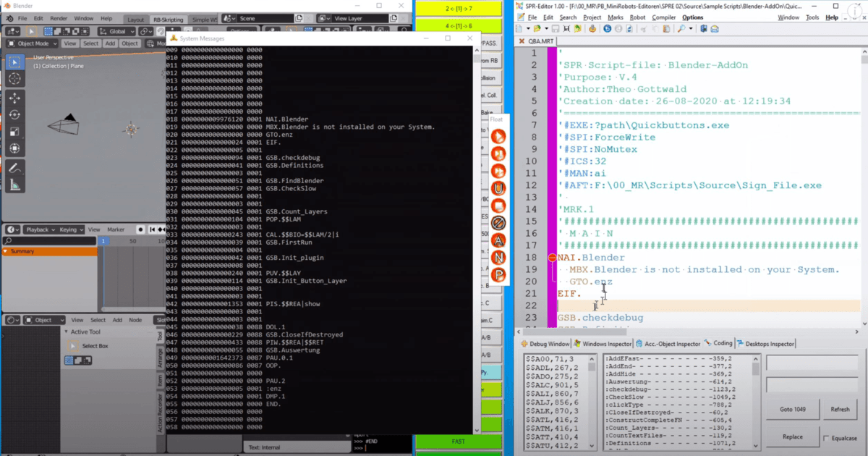The image size is (868, 456).
Task: Enable the Equalcase checkbox
Action: pos(827,438)
